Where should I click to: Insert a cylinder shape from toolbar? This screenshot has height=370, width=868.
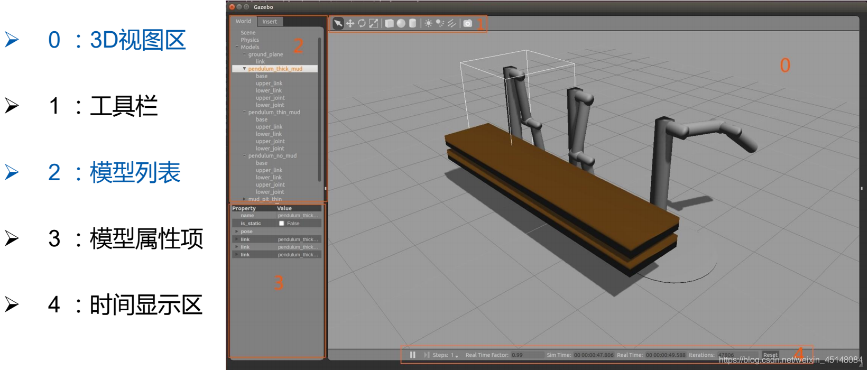(413, 23)
